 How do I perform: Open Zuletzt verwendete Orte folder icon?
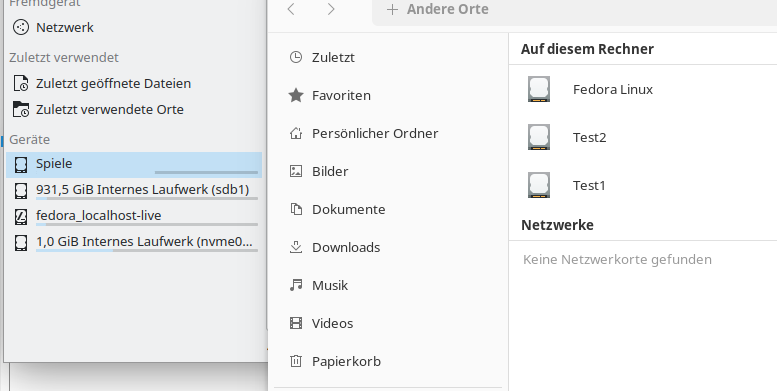coord(21,110)
